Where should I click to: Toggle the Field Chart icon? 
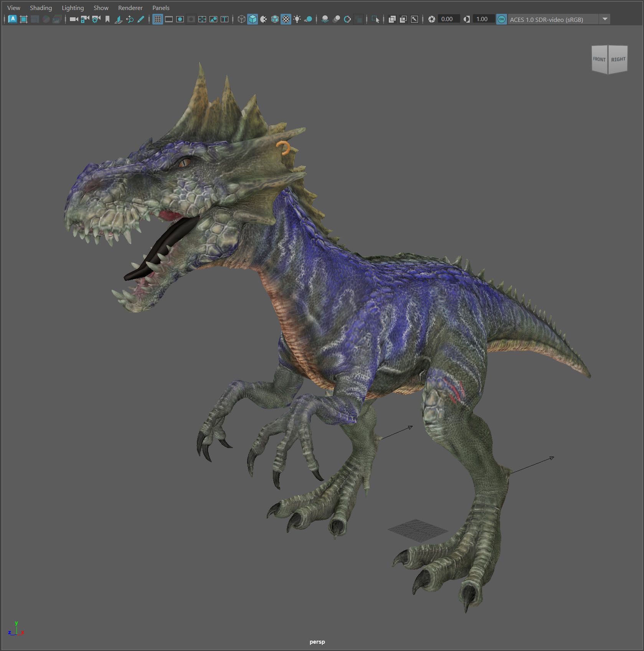(x=202, y=19)
